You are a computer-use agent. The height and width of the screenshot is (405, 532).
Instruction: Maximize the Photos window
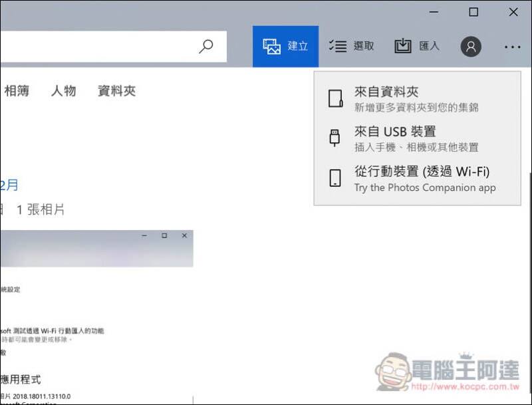click(473, 12)
